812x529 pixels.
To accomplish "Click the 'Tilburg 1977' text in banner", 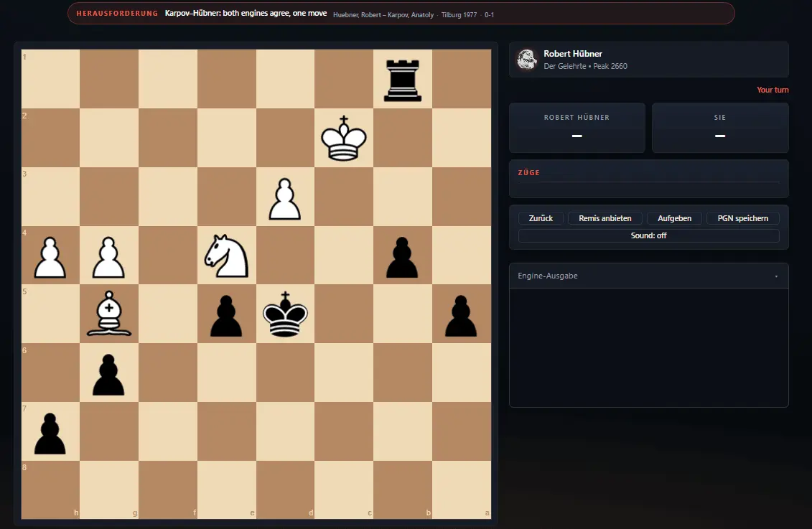I will (x=459, y=15).
